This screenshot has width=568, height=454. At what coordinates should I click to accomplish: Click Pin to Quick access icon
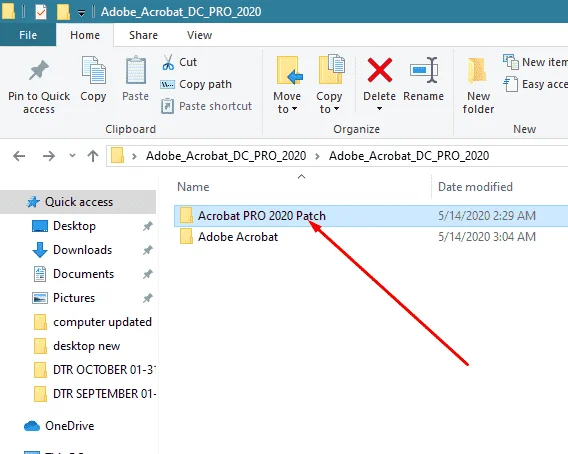click(x=39, y=70)
